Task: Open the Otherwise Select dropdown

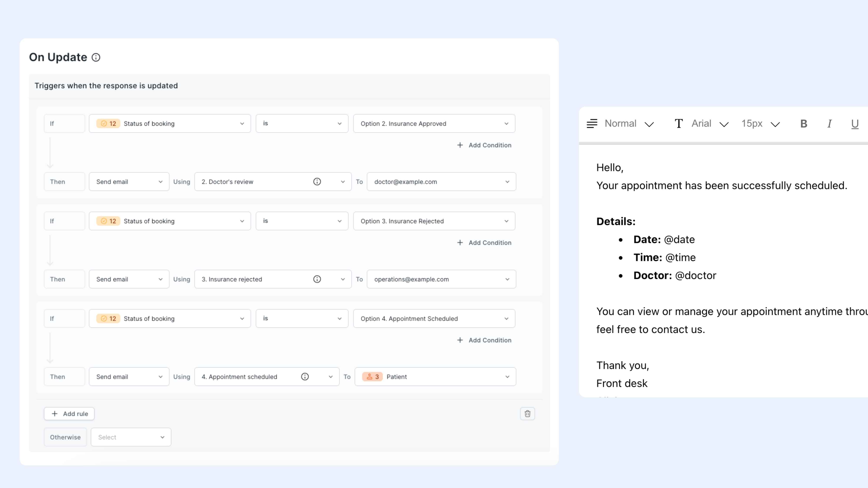Action: [131, 437]
